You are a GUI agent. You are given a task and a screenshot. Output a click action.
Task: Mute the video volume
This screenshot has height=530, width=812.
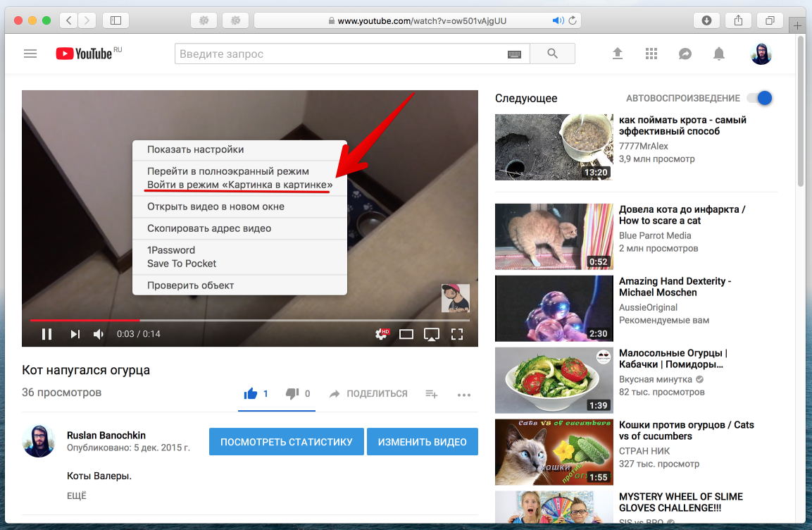pos(99,334)
